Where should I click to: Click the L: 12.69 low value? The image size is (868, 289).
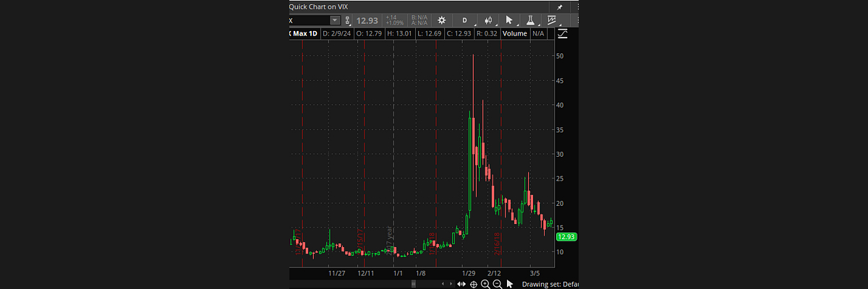pos(429,33)
